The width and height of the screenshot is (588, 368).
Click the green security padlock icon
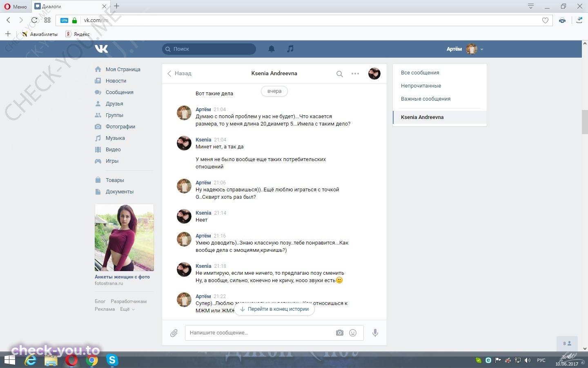coord(74,20)
